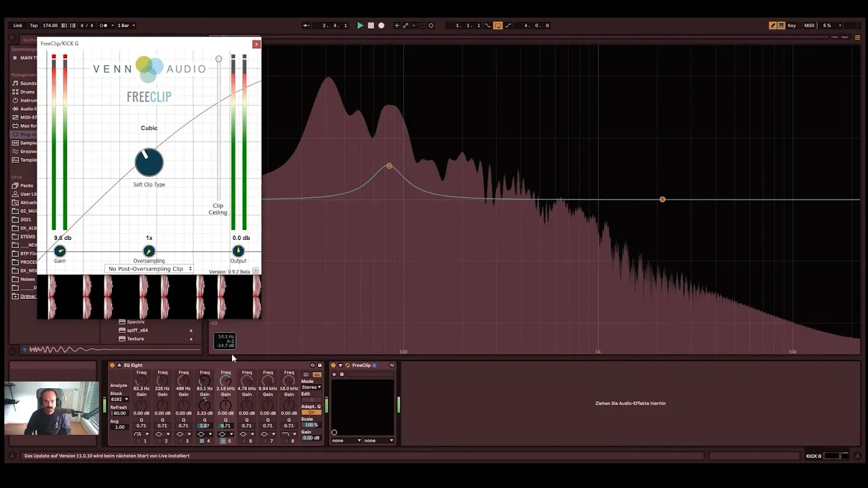Click the Capture MIDI icon

coord(422,26)
